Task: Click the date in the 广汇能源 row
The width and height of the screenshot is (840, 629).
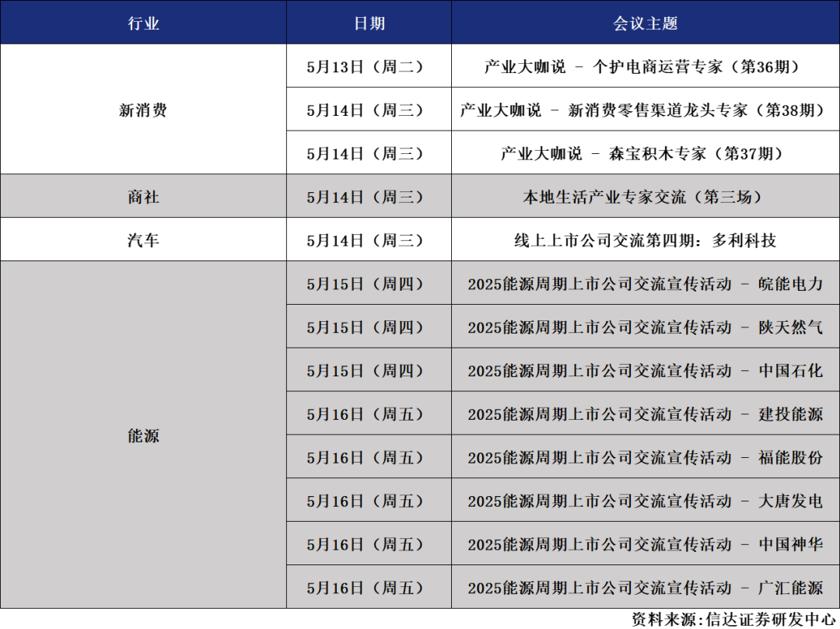Action: pyautogui.click(x=369, y=587)
